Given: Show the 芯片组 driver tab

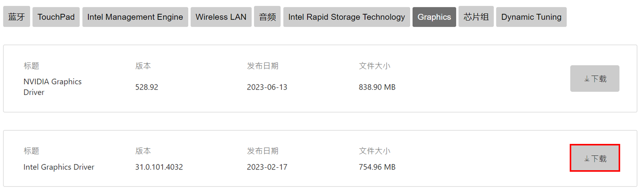Looking at the screenshot, I should [x=476, y=17].
